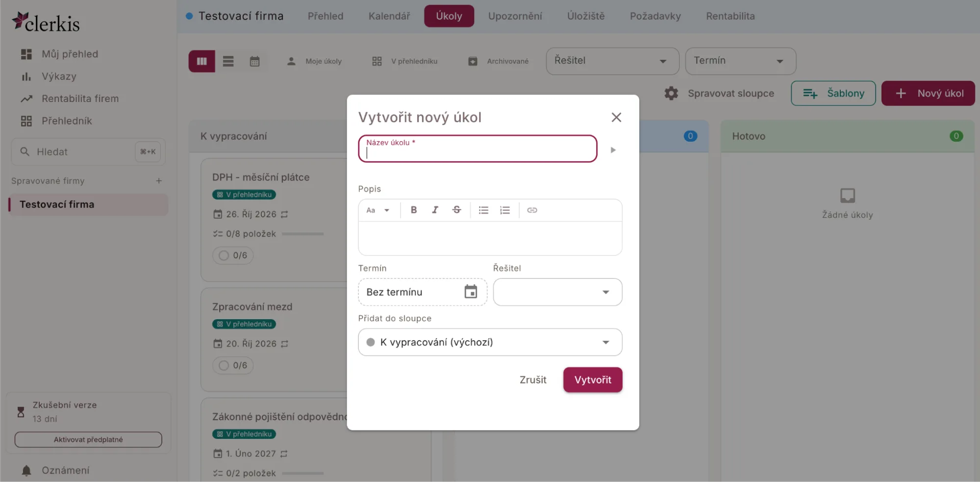Open Přehledník in sidebar
The image size is (980, 482).
tap(67, 121)
